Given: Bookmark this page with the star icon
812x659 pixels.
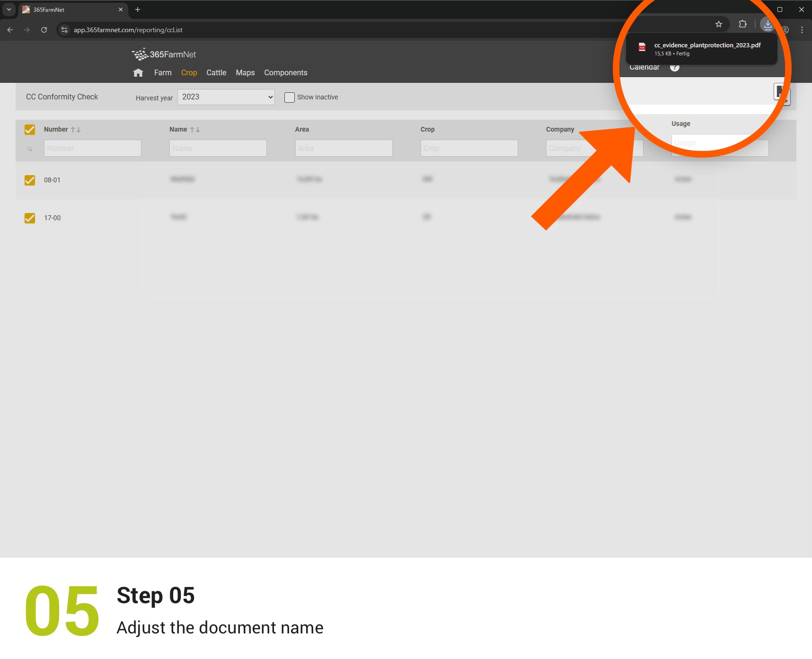Looking at the screenshot, I should pyautogui.click(x=718, y=24).
